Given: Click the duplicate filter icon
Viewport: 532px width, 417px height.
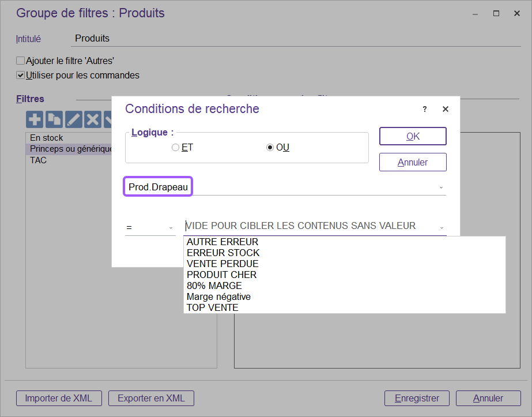Looking at the screenshot, I should coord(54,119).
